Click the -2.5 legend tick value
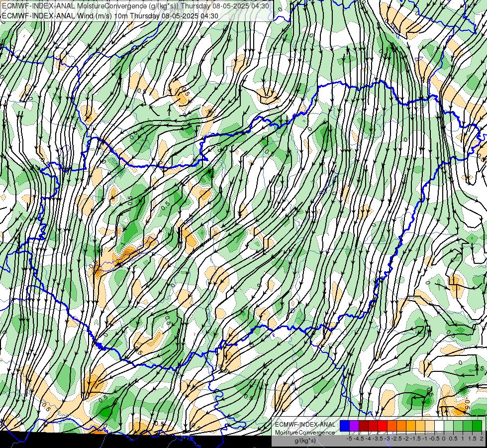Viewport: 487px width, 448px height. tap(396, 439)
